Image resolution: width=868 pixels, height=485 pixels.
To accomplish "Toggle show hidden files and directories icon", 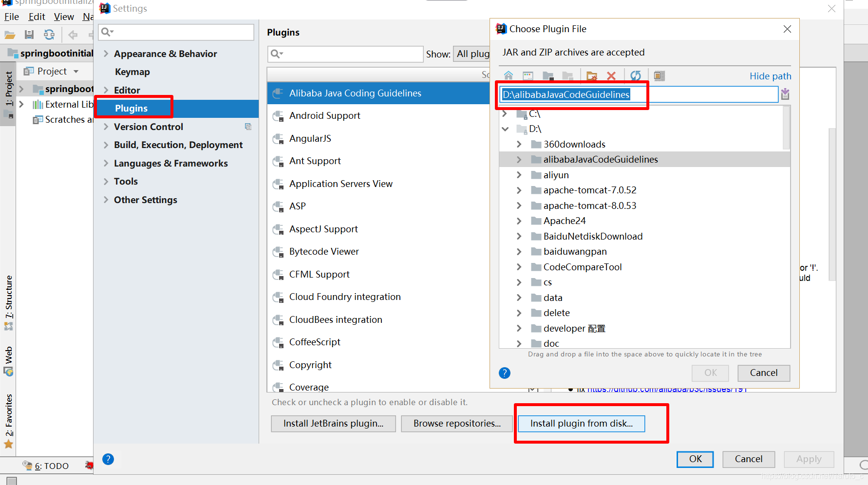I will 660,75.
